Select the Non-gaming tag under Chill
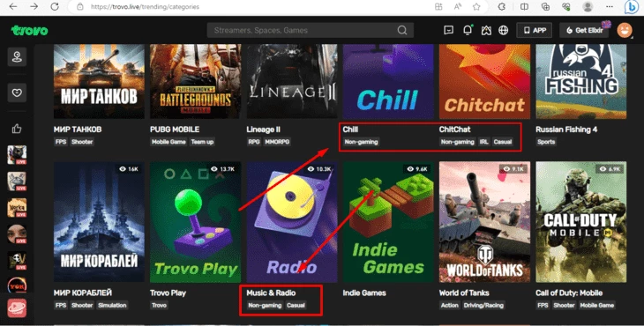 [x=361, y=142]
